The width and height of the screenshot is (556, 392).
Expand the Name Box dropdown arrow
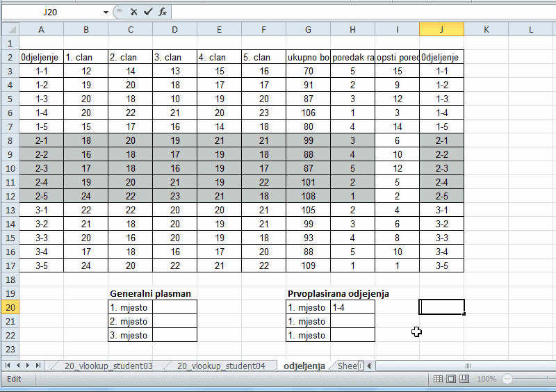click(106, 12)
